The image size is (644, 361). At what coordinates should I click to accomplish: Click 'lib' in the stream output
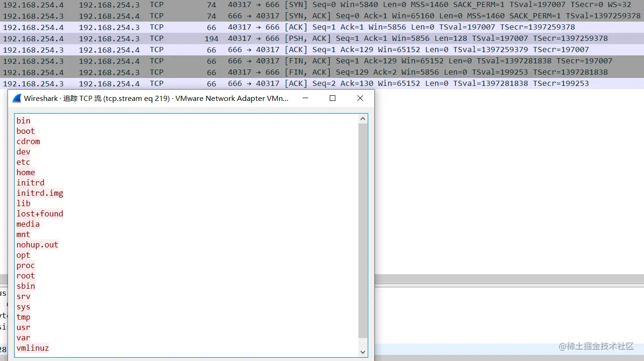point(23,203)
